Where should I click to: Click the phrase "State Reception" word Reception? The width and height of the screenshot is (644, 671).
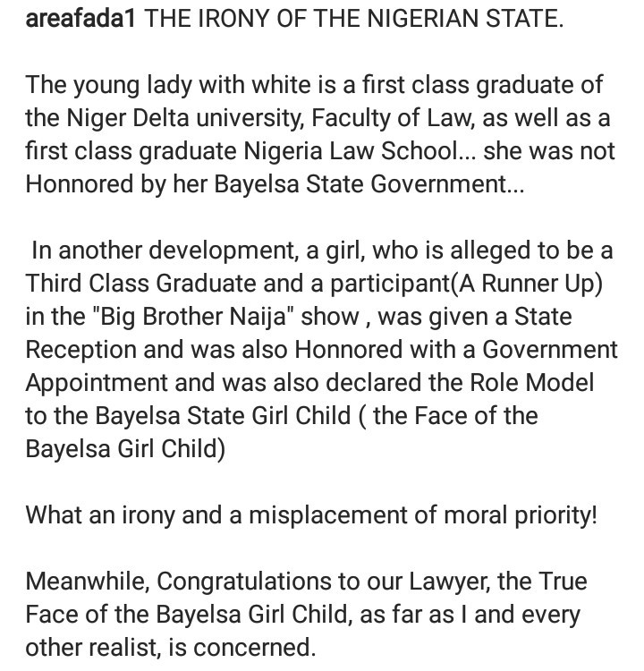(80, 350)
